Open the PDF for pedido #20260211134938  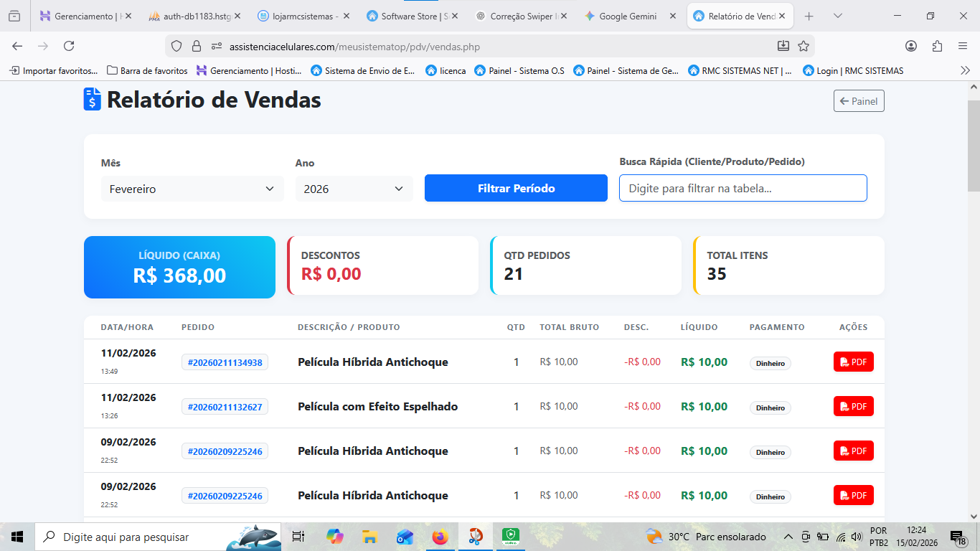point(853,362)
